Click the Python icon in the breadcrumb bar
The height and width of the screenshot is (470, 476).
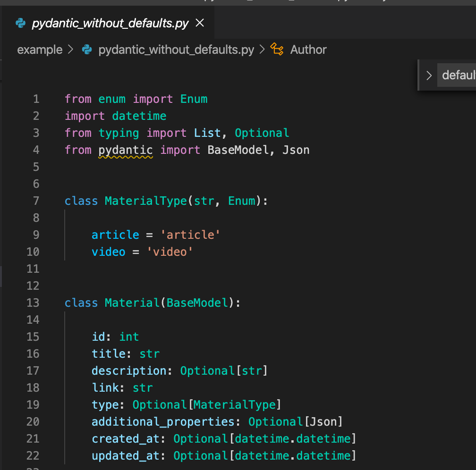(87, 50)
